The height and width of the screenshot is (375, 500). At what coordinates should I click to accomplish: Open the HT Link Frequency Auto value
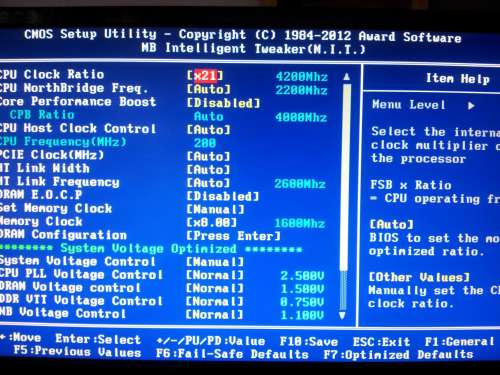pos(209,183)
